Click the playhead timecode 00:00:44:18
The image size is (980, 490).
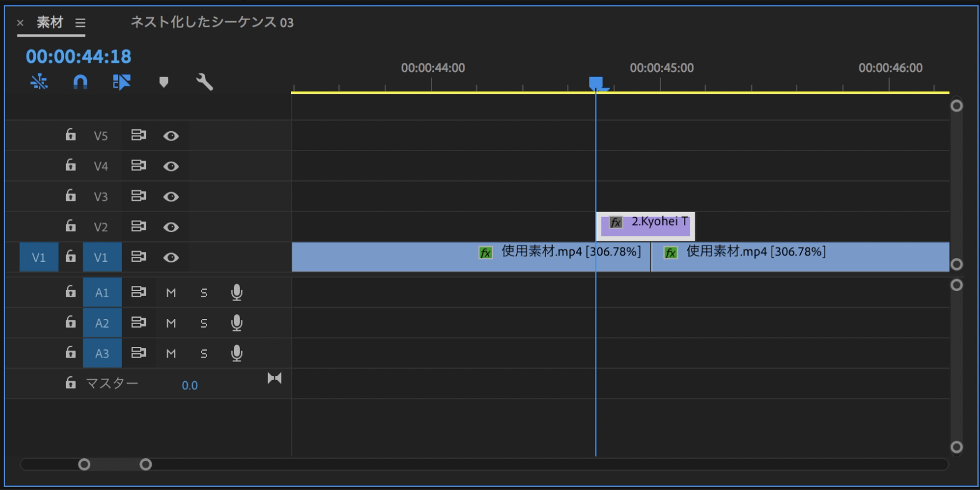(x=78, y=57)
